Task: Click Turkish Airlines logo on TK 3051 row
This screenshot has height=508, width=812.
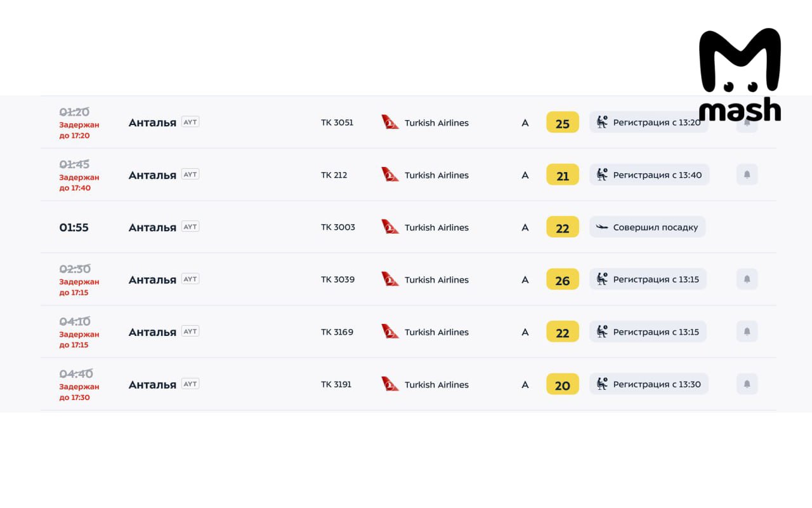Action: [x=390, y=122]
